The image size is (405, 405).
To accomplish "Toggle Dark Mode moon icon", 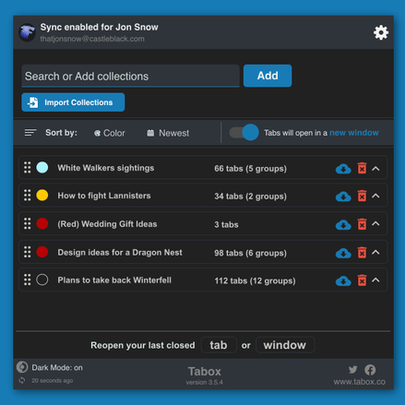I will pos(22,367).
